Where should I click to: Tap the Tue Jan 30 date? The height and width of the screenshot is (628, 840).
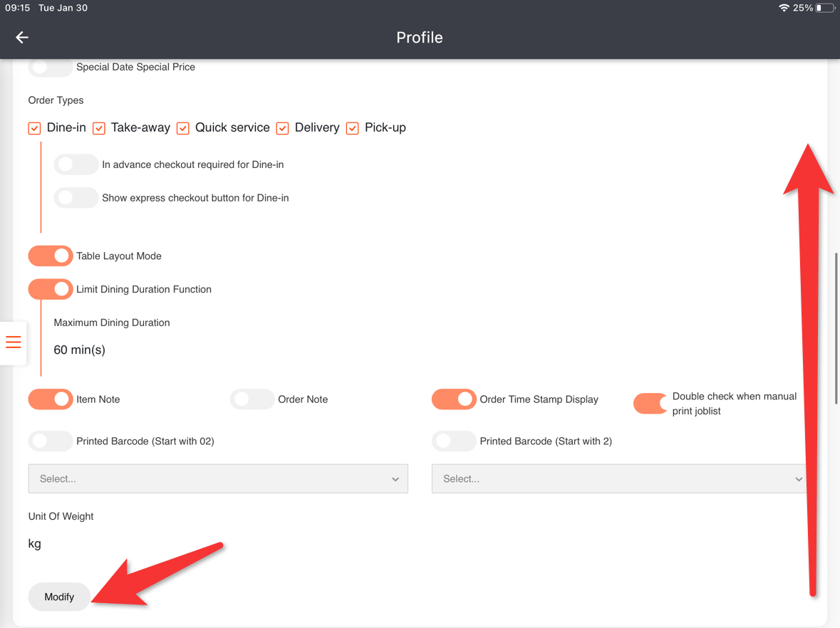pos(63,8)
